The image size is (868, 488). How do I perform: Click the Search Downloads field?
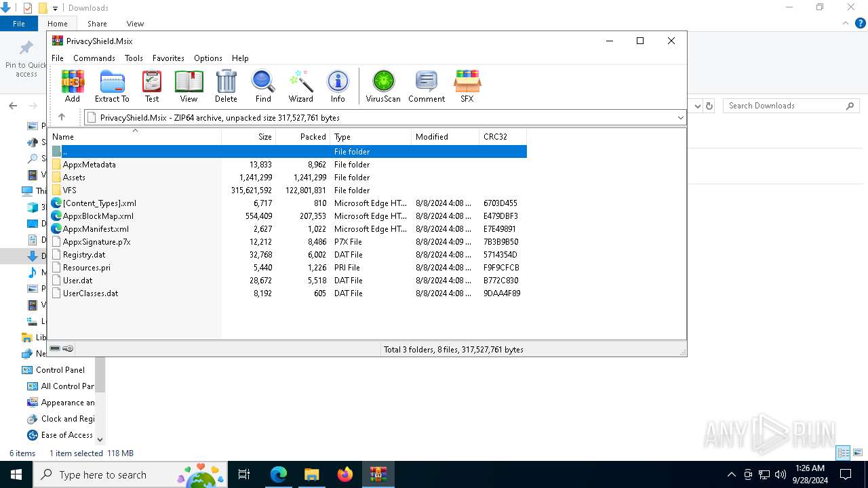[791, 106]
